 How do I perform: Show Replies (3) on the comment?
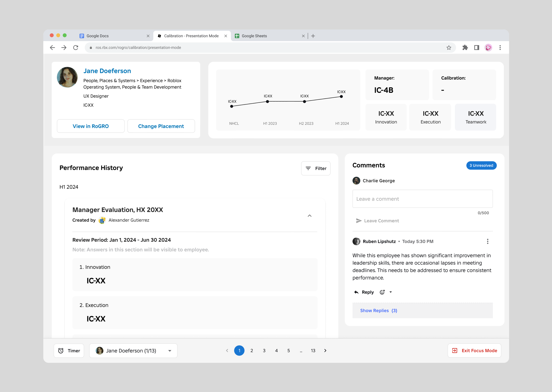379,310
